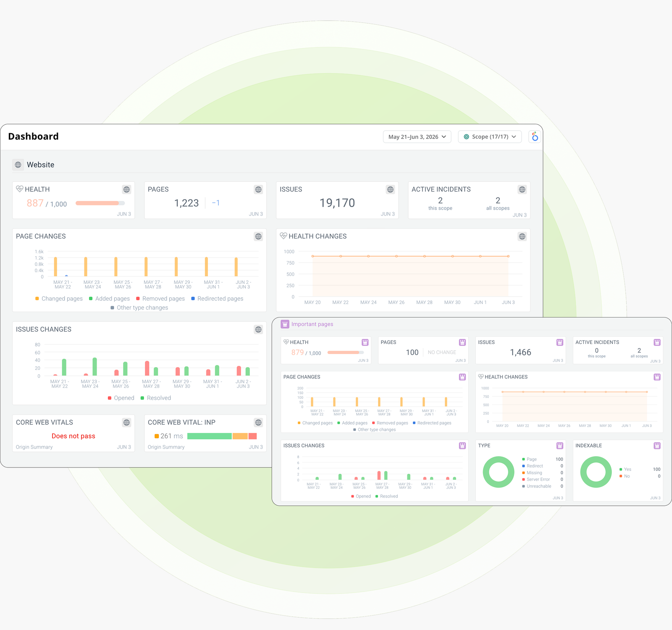Click Origin Summary under CORE WEB VITALS

(x=34, y=447)
